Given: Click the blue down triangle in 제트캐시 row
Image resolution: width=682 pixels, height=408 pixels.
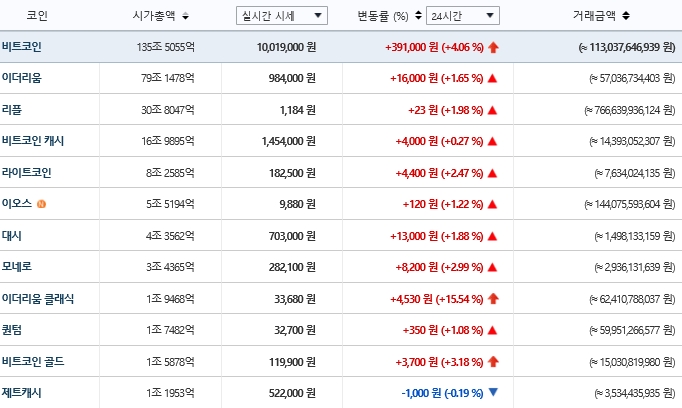Looking at the screenshot, I should coord(493,392).
